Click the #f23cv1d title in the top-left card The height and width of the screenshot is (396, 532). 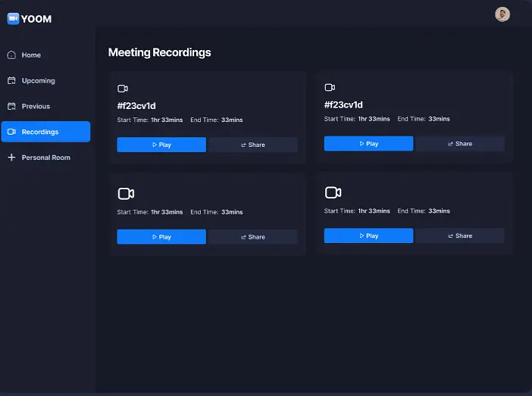tap(136, 106)
